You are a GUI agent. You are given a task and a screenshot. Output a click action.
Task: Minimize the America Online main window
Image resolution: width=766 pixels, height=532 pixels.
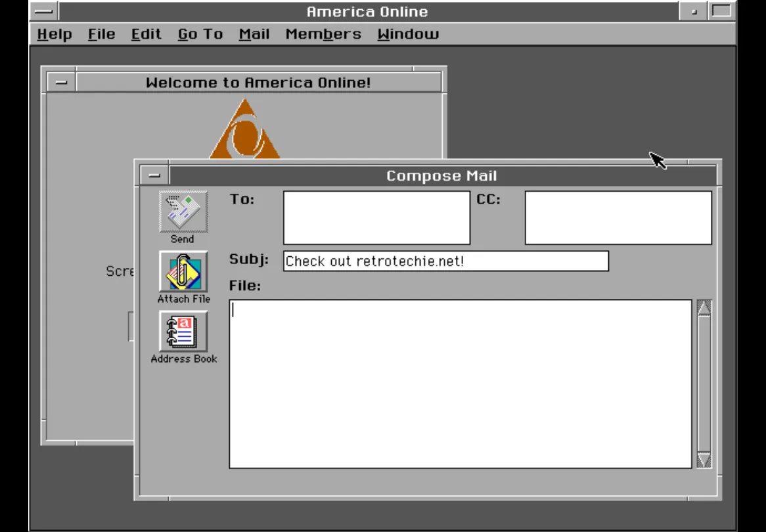(x=694, y=11)
